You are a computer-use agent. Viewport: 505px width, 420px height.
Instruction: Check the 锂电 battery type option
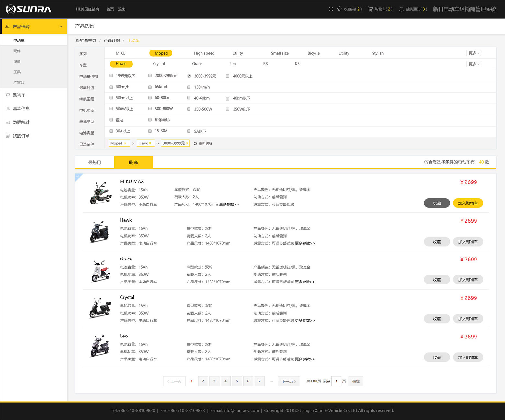(111, 120)
